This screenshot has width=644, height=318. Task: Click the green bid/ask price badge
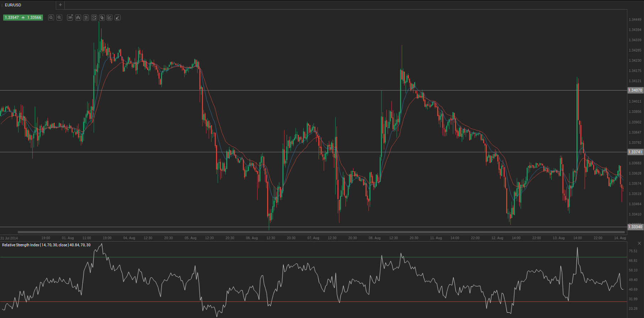pyautogui.click(x=23, y=18)
